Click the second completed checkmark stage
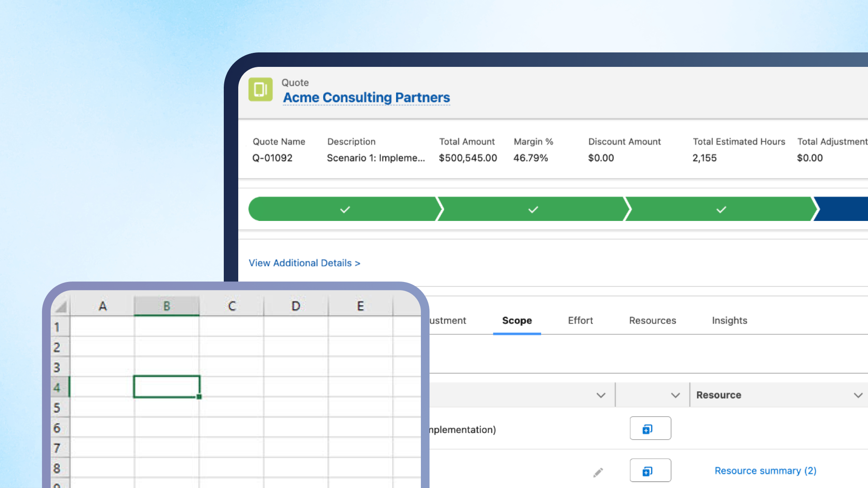 pos(533,209)
